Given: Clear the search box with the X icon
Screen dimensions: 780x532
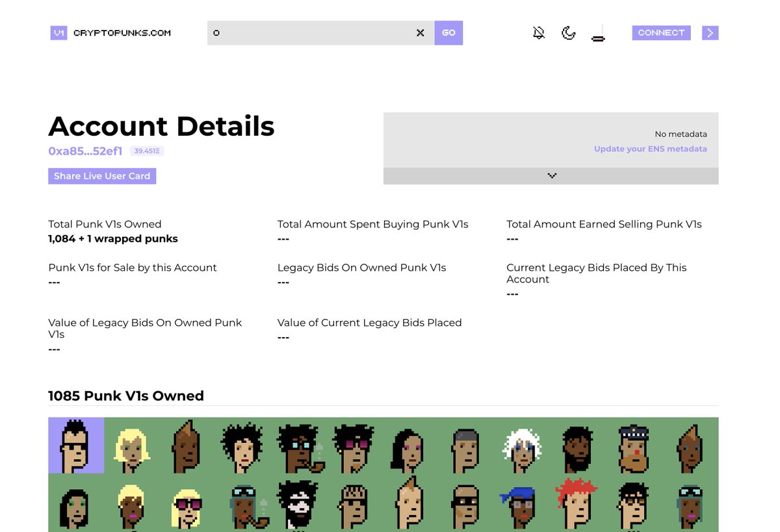Looking at the screenshot, I should tap(421, 33).
